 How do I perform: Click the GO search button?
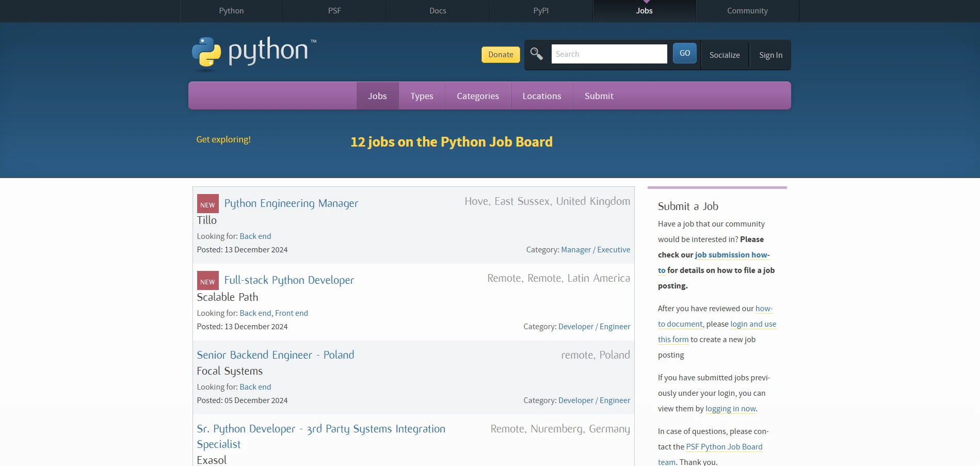(685, 53)
